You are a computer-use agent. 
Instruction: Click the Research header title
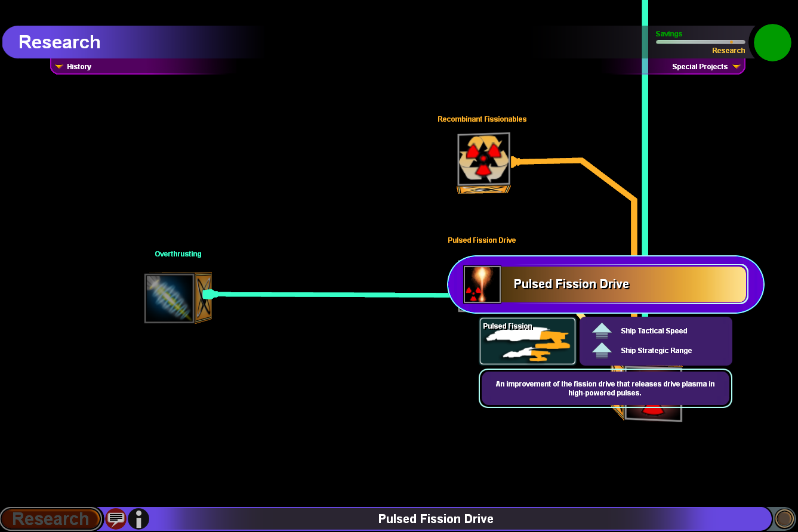click(x=59, y=42)
